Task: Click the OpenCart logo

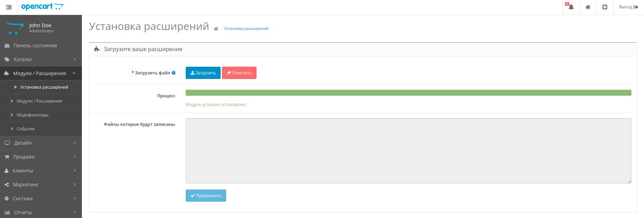Action: [42, 7]
